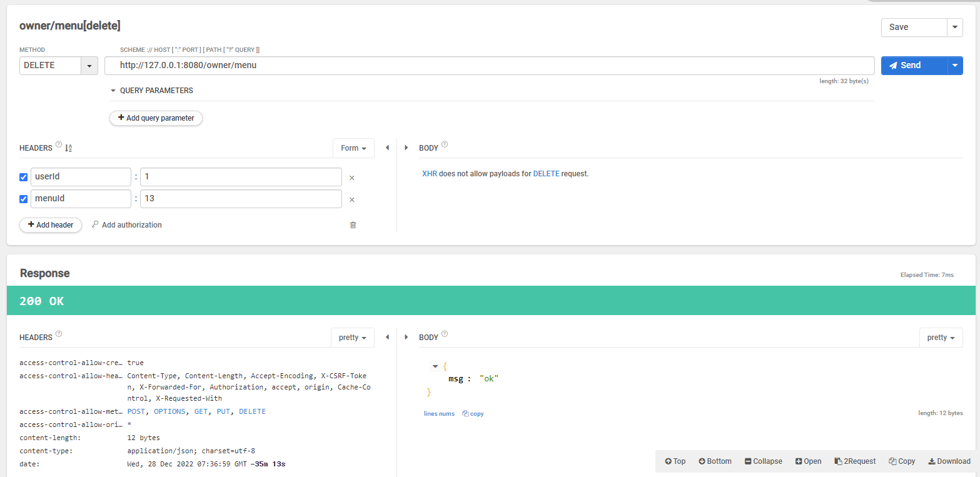The width and height of the screenshot is (980, 477).
Task: Copy response body via copy link
Action: [473, 414]
